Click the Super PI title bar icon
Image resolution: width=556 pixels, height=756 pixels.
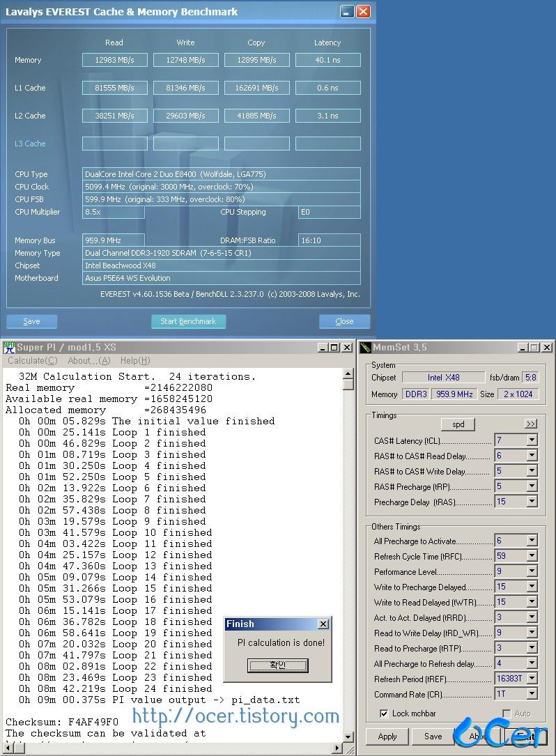point(9,347)
